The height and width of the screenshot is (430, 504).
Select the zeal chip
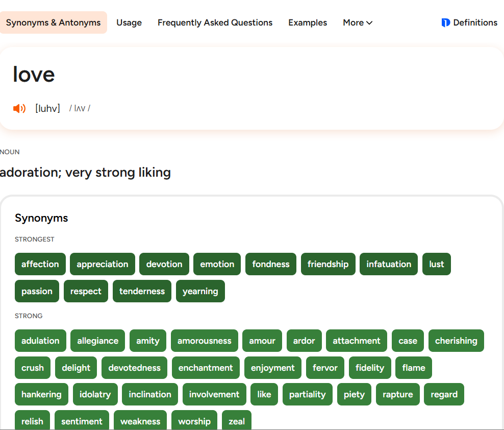(x=237, y=420)
